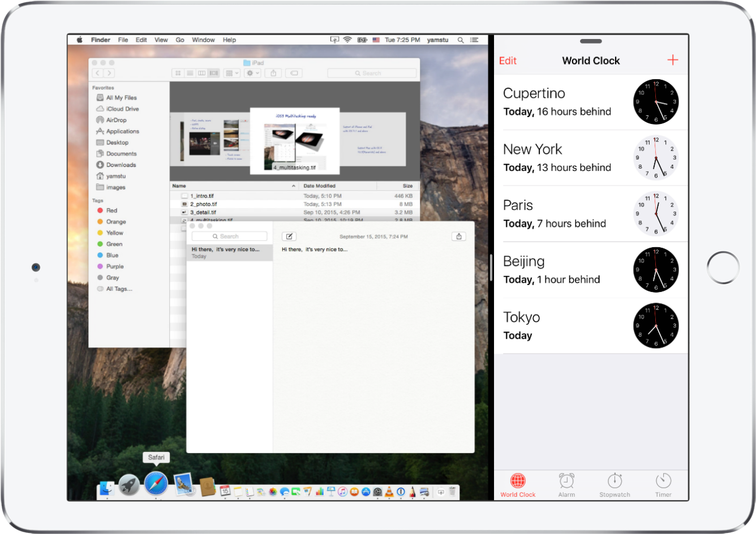Viewport: 756px width, 534px height.
Task: Select the 4_multitasking.tif cover flow thumbnail
Action: click(x=295, y=141)
